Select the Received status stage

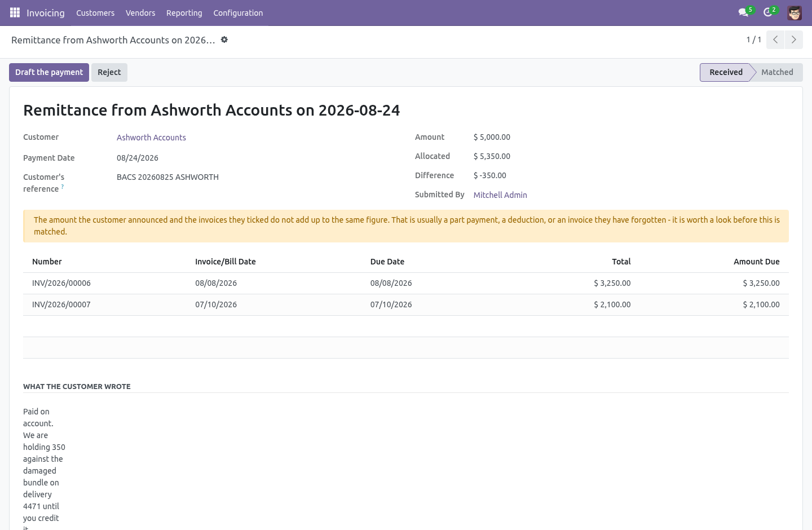tap(726, 72)
